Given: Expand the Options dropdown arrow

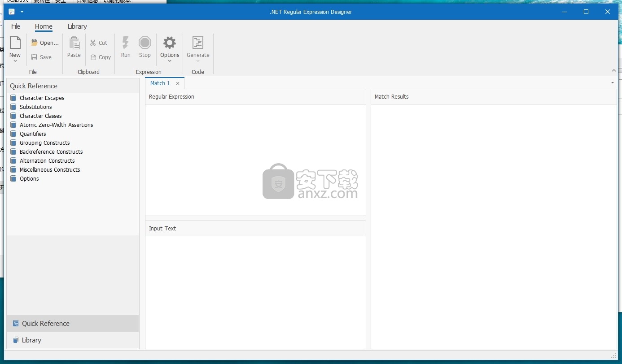Looking at the screenshot, I should [170, 61].
